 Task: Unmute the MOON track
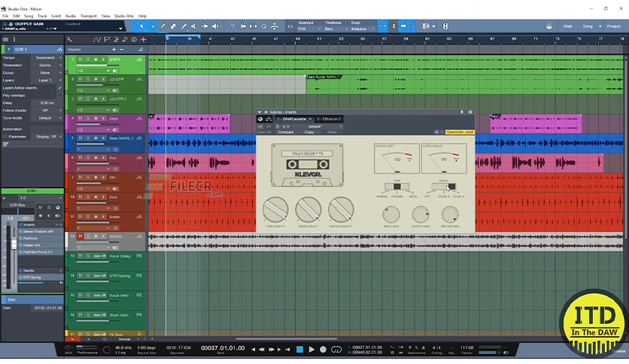pos(81,236)
